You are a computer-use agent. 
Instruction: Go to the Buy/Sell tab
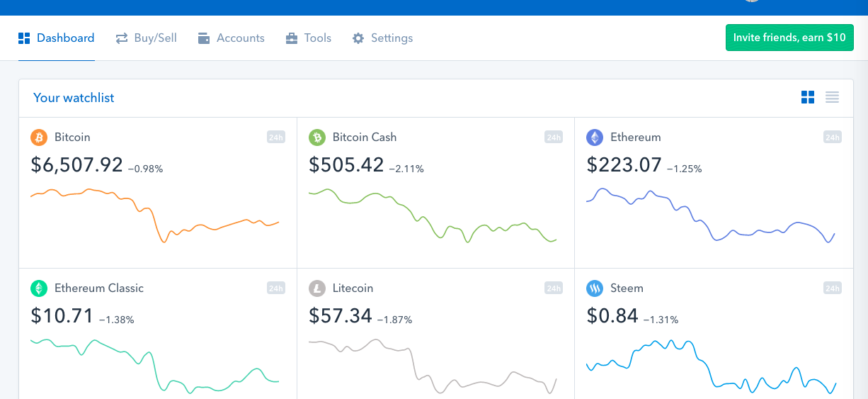[x=146, y=38]
